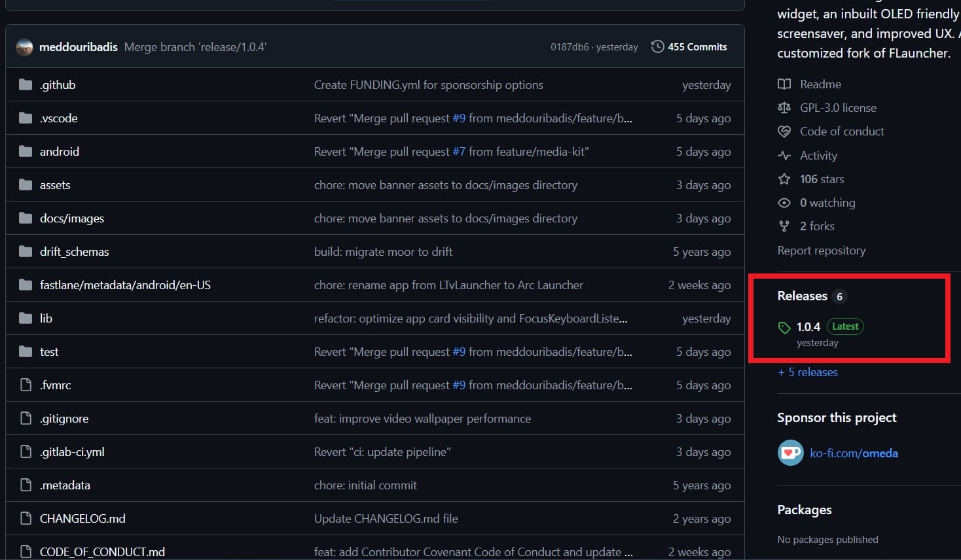Click the commit history clock icon

(657, 47)
